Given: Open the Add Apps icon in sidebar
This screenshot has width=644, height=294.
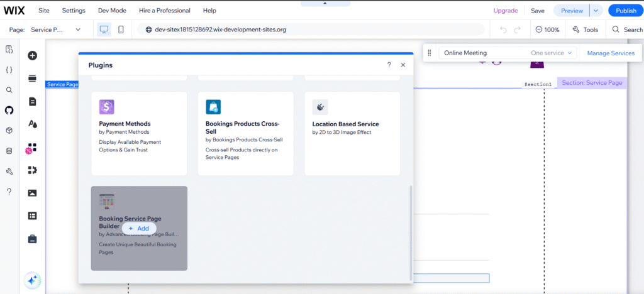Looking at the screenshot, I should click(32, 148).
